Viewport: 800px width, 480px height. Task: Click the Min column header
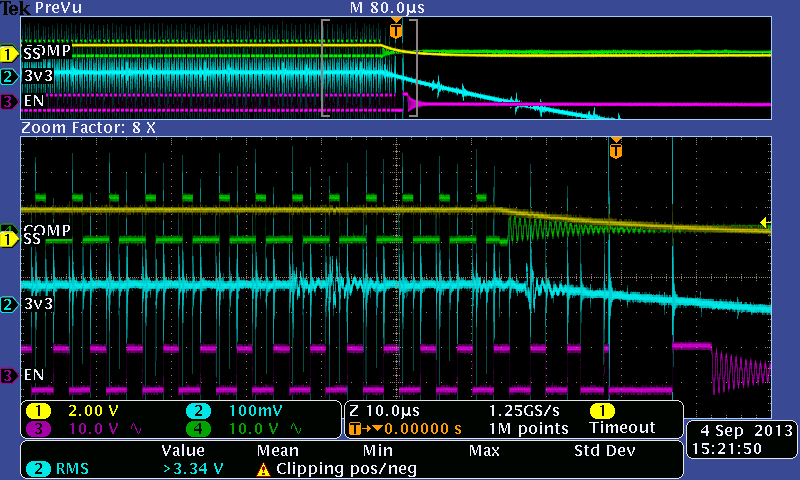tap(378, 450)
